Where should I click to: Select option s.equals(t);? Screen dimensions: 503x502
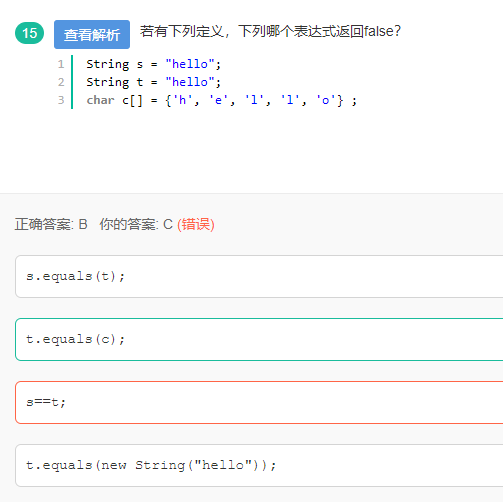(259, 276)
